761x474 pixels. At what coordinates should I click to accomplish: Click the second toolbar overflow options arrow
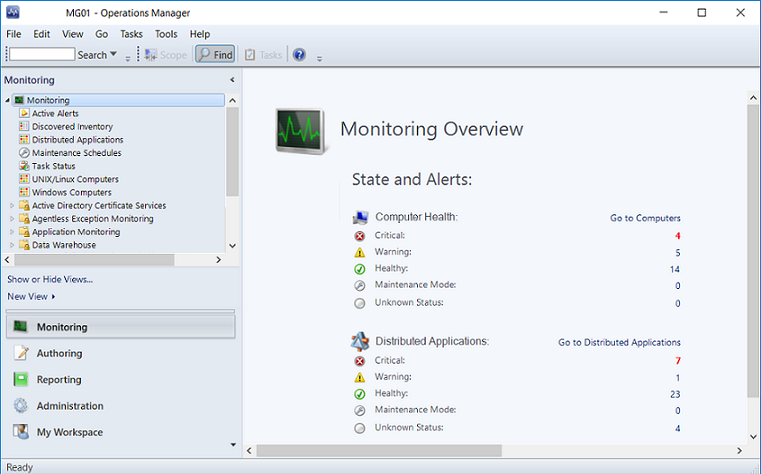click(319, 59)
